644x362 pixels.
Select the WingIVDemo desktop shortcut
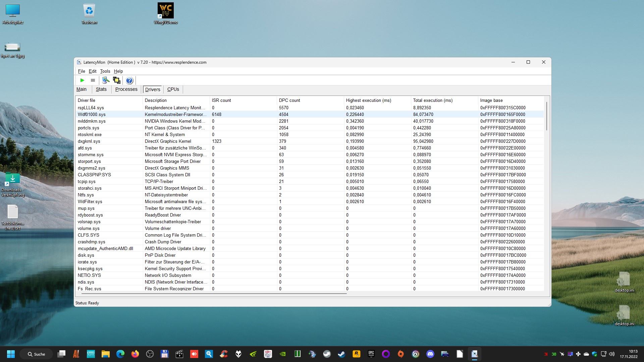click(x=166, y=14)
